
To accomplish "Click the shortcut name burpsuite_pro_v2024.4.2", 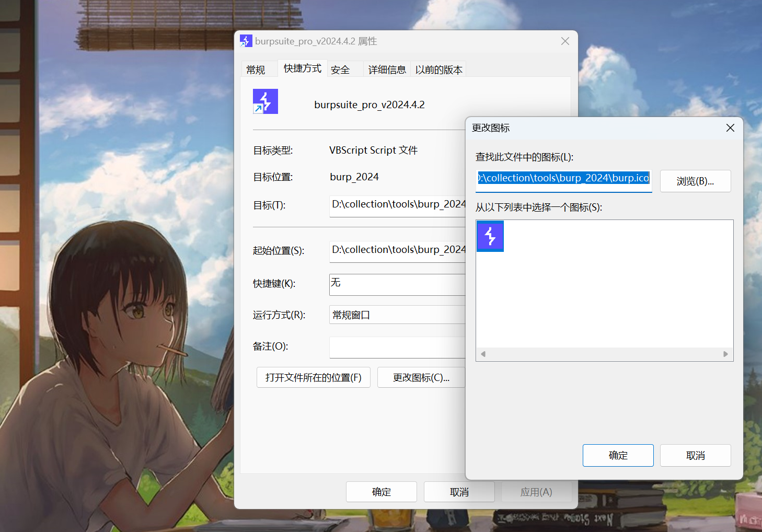I will point(370,105).
